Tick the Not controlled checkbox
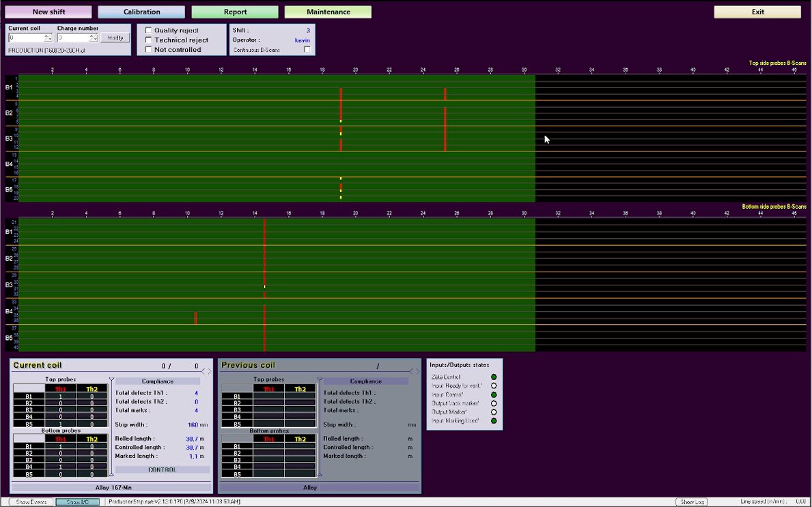This screenshot has height=507, width=812. (x=149, y=50)
